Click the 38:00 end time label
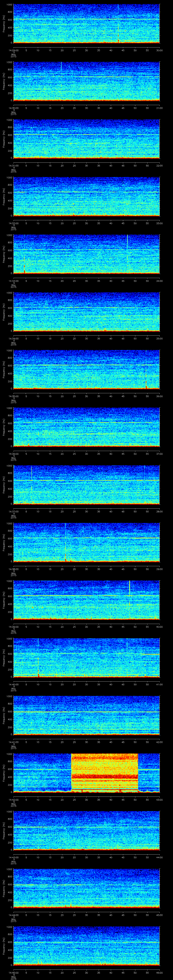173x980 pixels. [x=159, y=511]
